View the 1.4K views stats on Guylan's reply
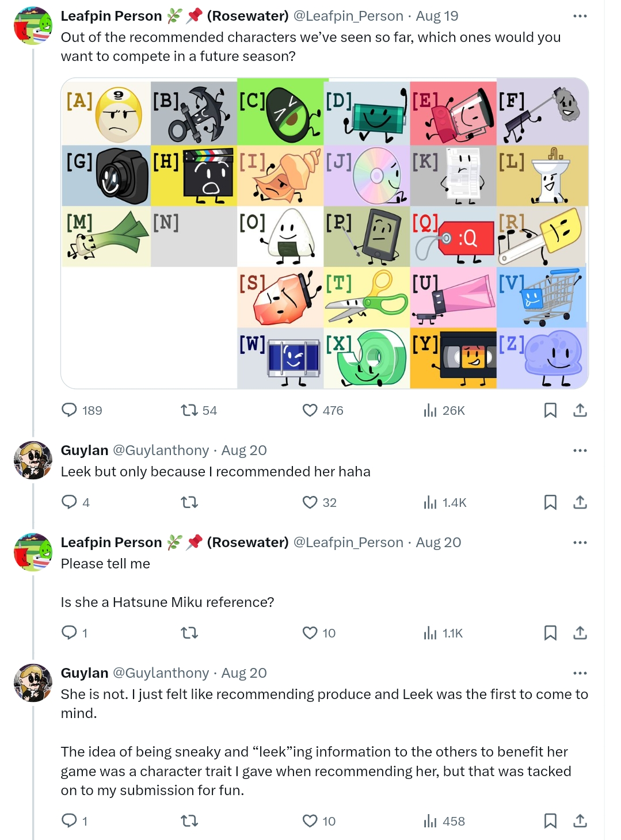621x840 pixels. 430,502
